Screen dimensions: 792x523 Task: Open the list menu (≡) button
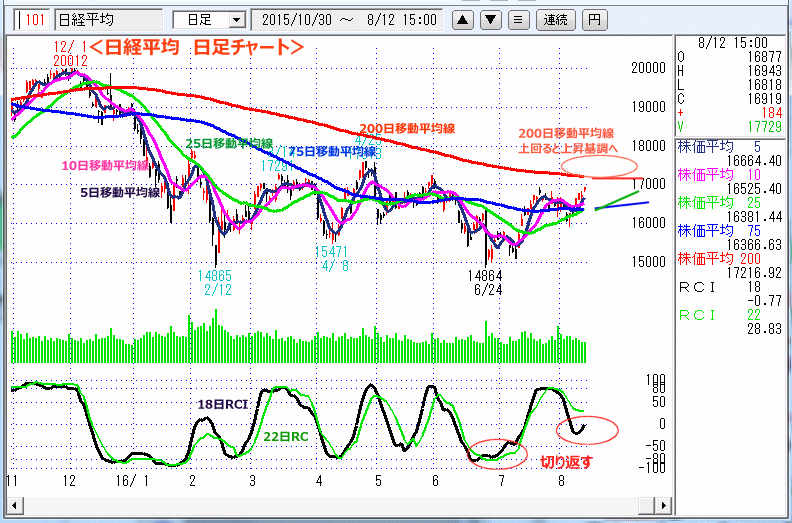click(517, 19)
